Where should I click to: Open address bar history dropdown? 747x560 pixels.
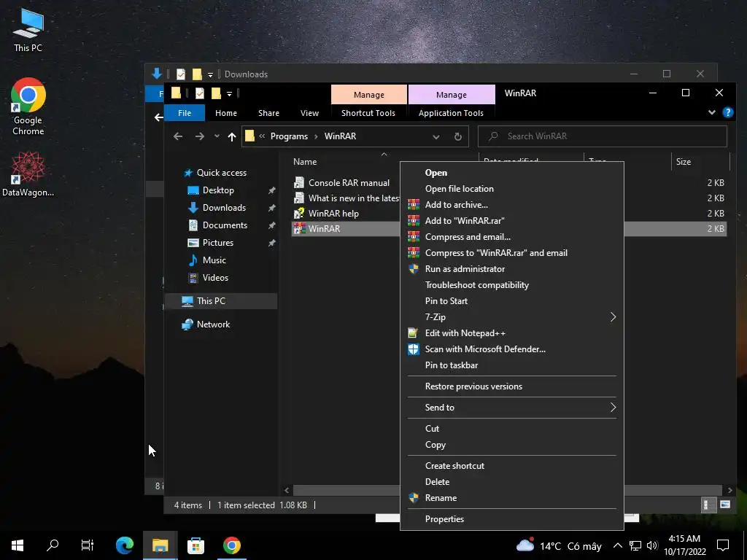pyautogui.click(x=436, y=136)
